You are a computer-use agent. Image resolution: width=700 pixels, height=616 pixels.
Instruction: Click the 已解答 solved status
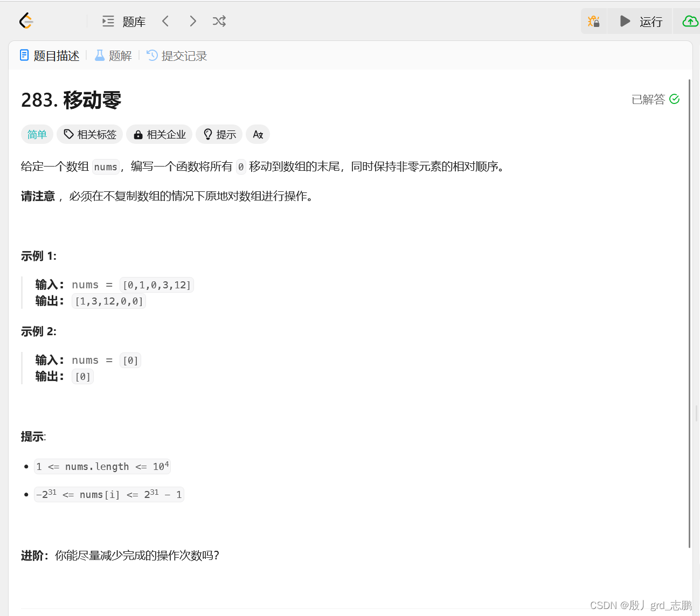coord(648,99)
